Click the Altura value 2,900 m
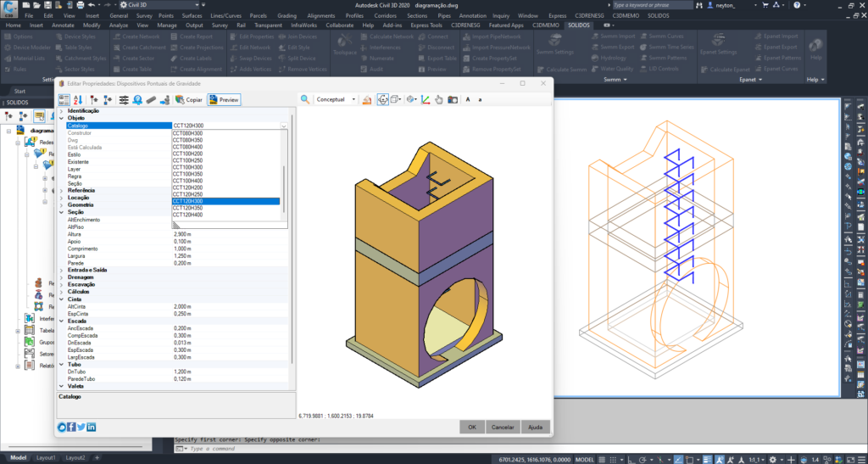The height and width of the screenshot is (464, 868). [x=230, y=234]
